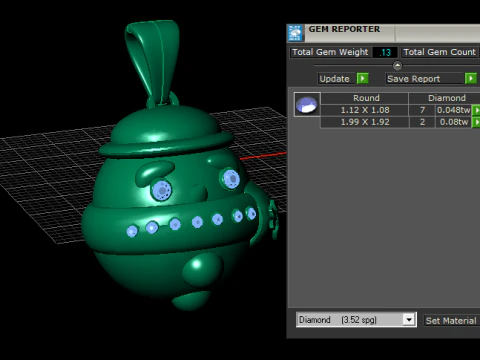Click the Round column header
Image resolution: width=480 pixels, height=360 pixels.
(365, 98)
